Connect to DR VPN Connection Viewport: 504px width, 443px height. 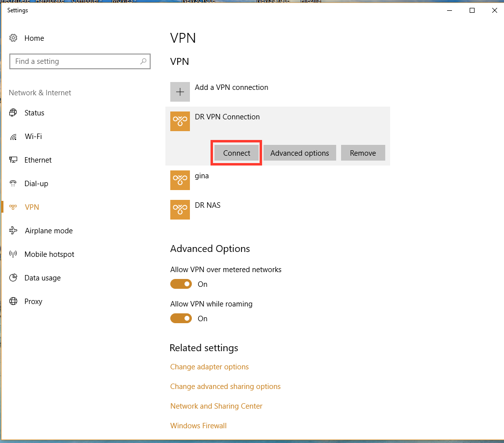click(x=237, y=153)
